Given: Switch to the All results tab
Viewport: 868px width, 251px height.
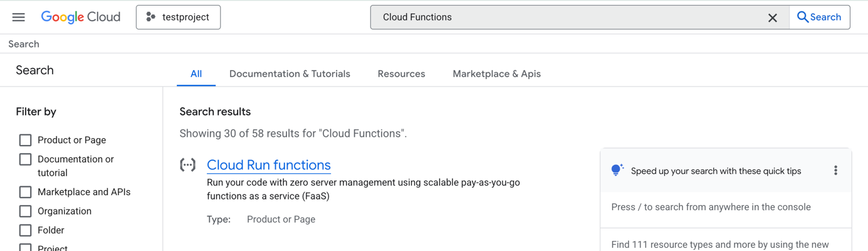Looking at the screenshot, I should pyautogui.click(x=196, y=73).
